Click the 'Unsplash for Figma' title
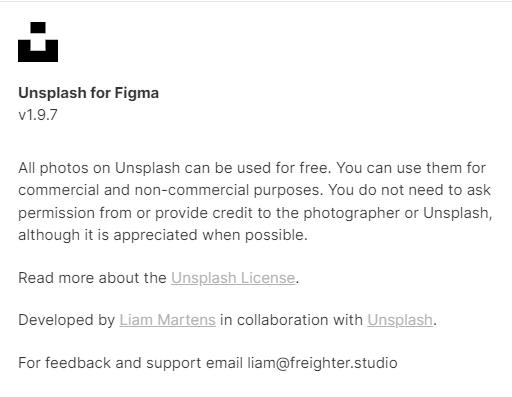This screenshot has width=512, height=397. tap(88, 93)
